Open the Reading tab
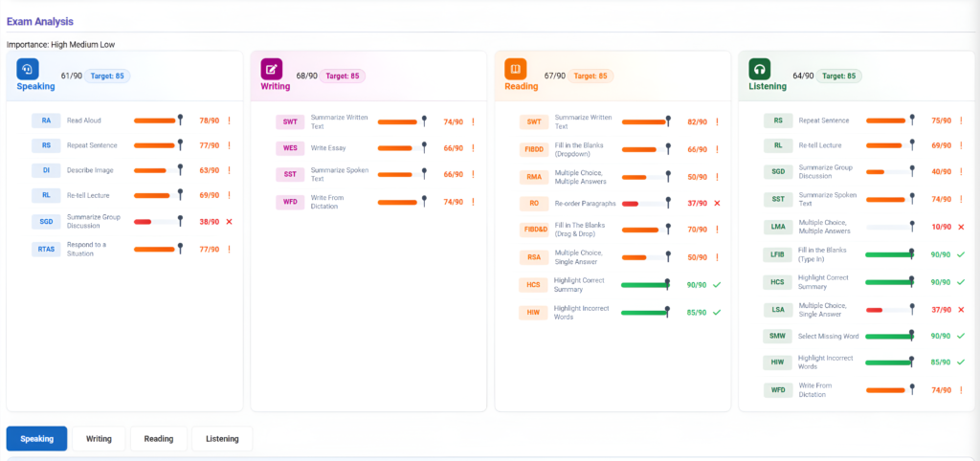The image size is (980, 461). [159, 439]
